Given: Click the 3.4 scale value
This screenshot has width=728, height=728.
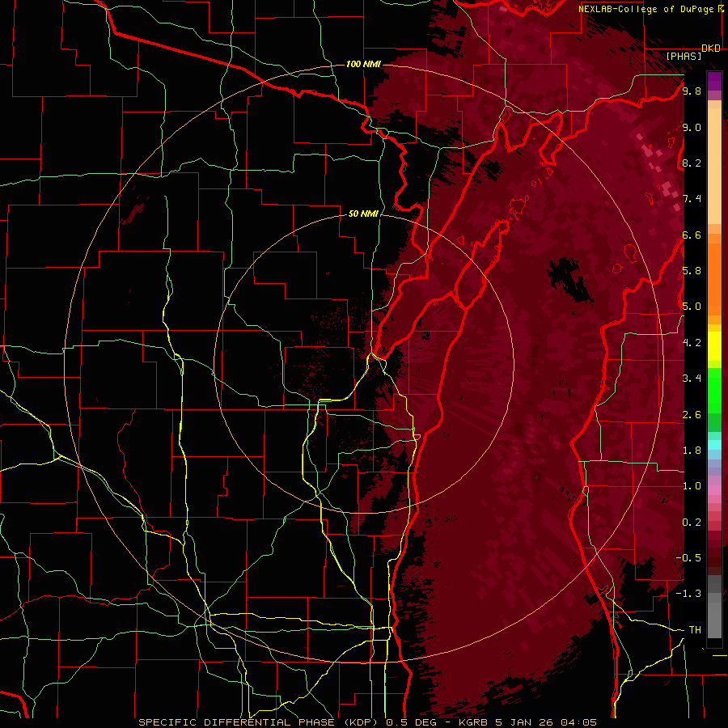Looking at the screenshot, I should [692, 379].
